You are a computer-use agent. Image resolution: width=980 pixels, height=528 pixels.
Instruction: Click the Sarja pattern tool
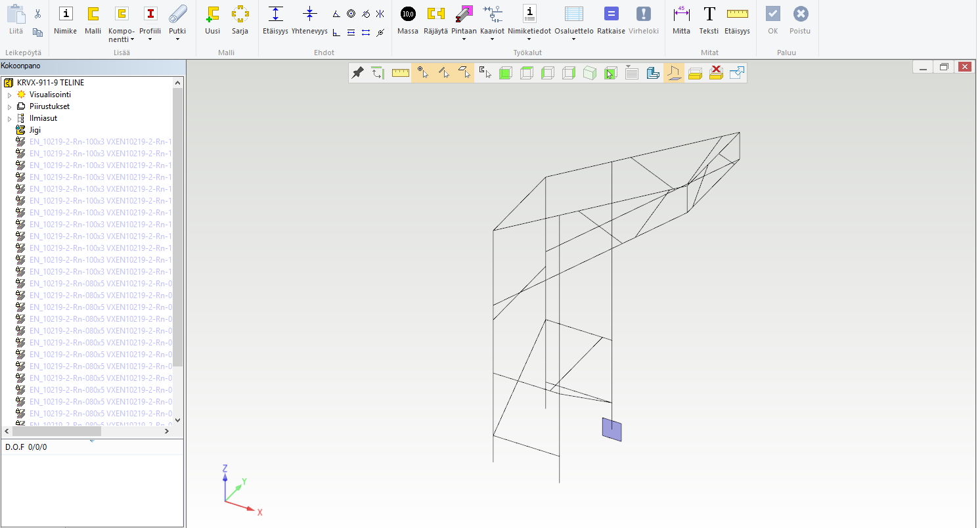tap(240, 20)
